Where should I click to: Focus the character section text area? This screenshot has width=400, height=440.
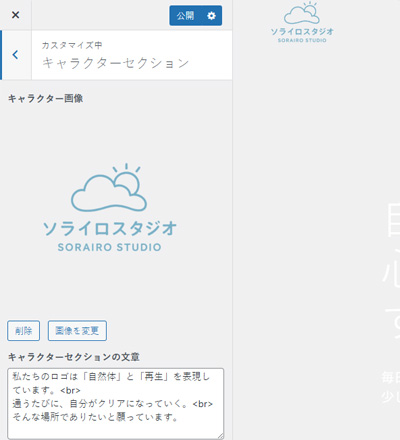(115, 403)
